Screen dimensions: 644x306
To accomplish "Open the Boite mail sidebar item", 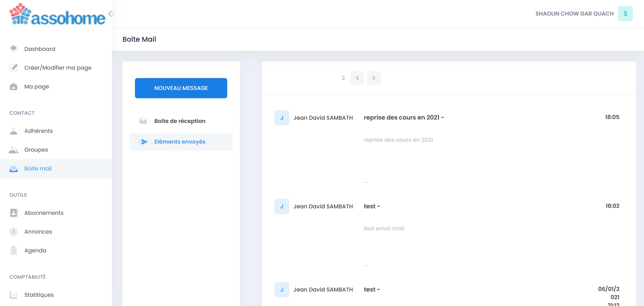I will (x=38, y=168).
